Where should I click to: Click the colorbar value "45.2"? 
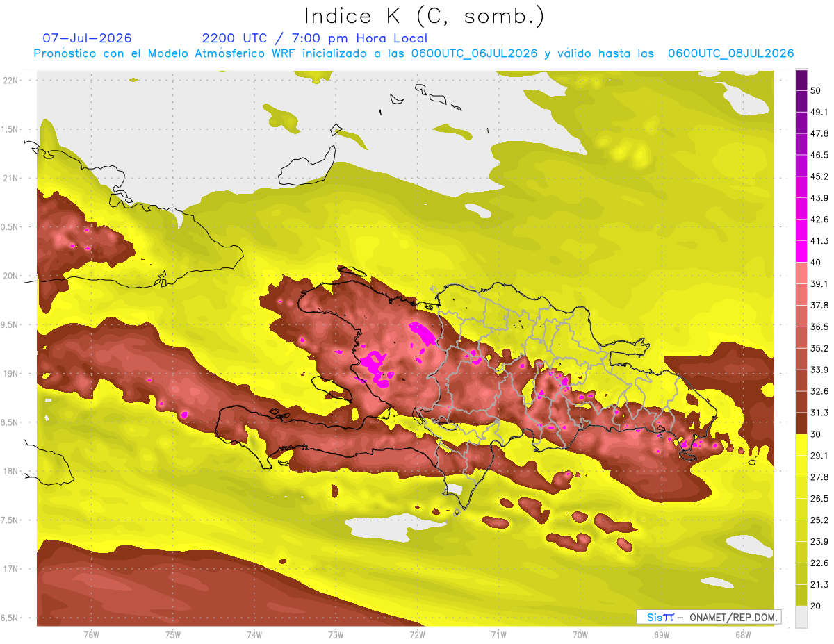point(819,176)
